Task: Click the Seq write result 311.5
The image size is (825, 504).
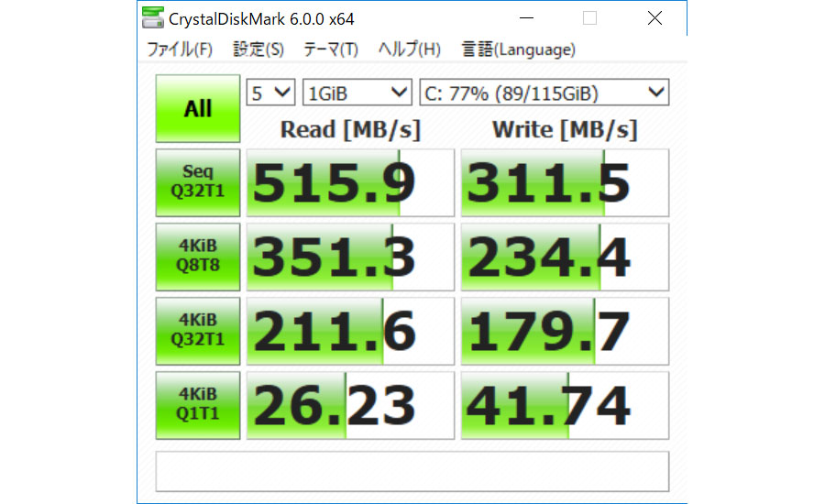Action: (x=565, y=182)
